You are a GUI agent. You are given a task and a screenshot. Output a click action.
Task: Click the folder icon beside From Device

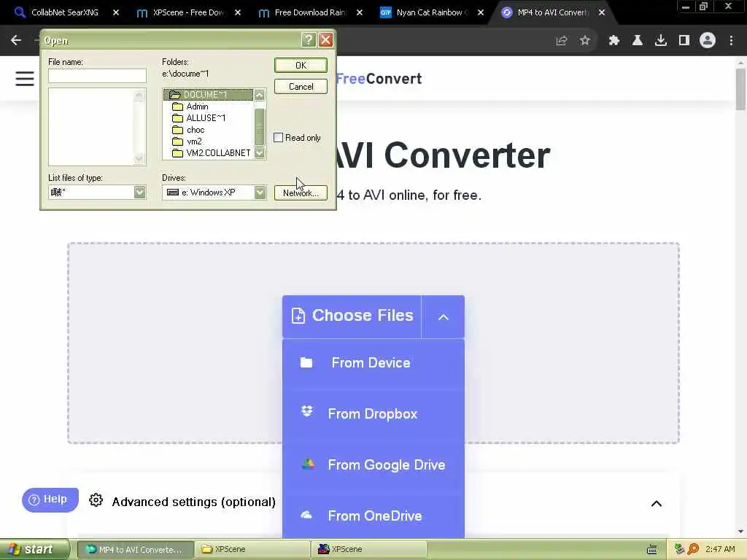[x=306, y=363]
